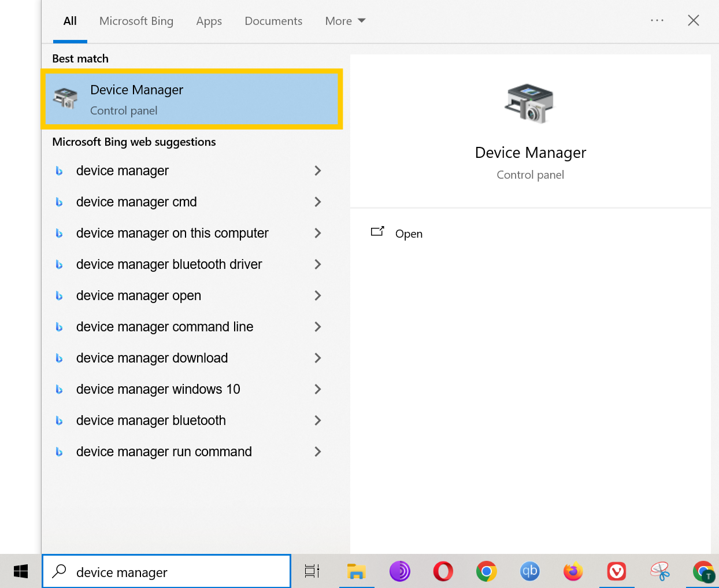
Task: Select 'device manager windows 10' suggestion
Action: [158, 389]
